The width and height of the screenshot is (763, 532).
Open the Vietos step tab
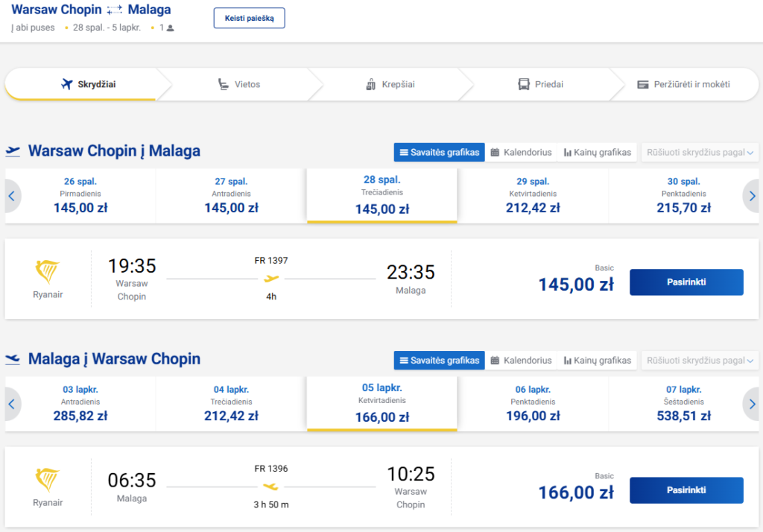(x=239, y=84)
